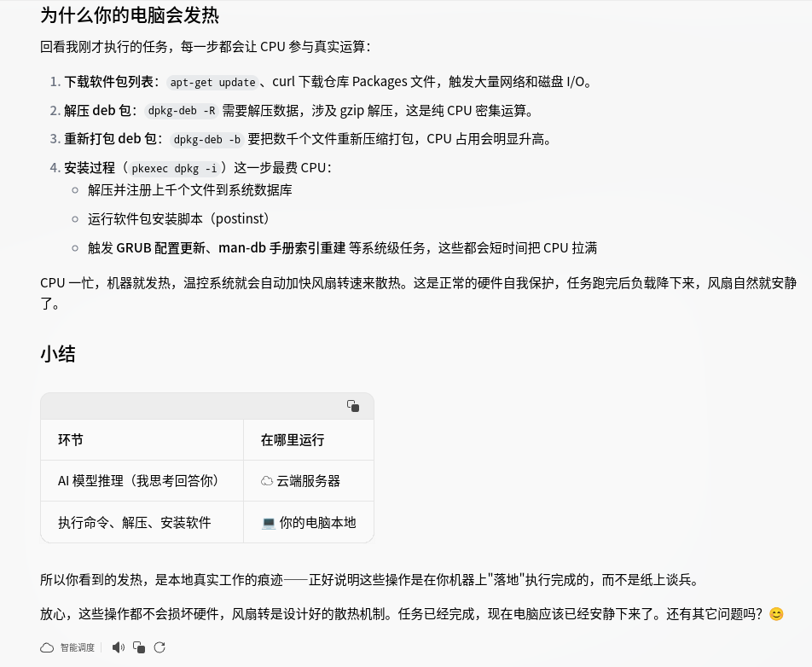Click the table header "环节"

(x=71, y=440)
